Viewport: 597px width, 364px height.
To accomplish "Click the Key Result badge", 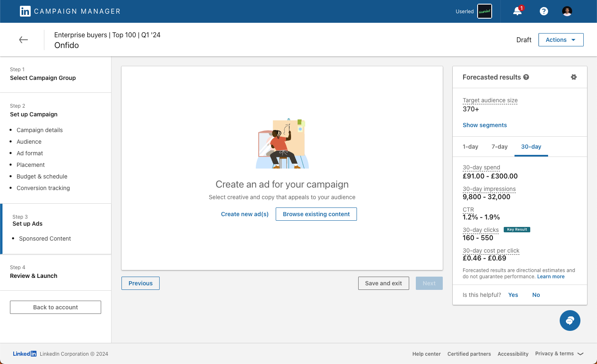I will (517, 229).
